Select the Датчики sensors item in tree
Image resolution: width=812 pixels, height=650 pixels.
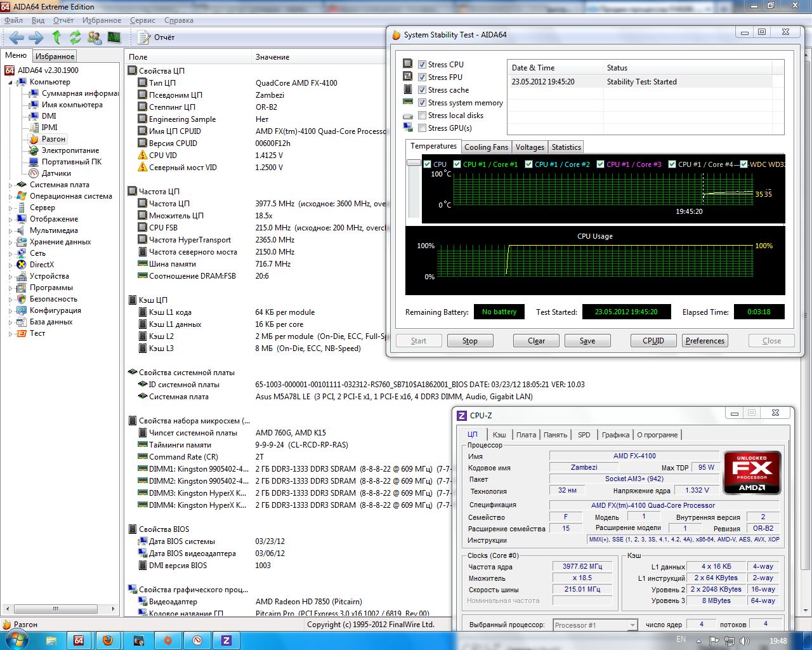point(56,173)
